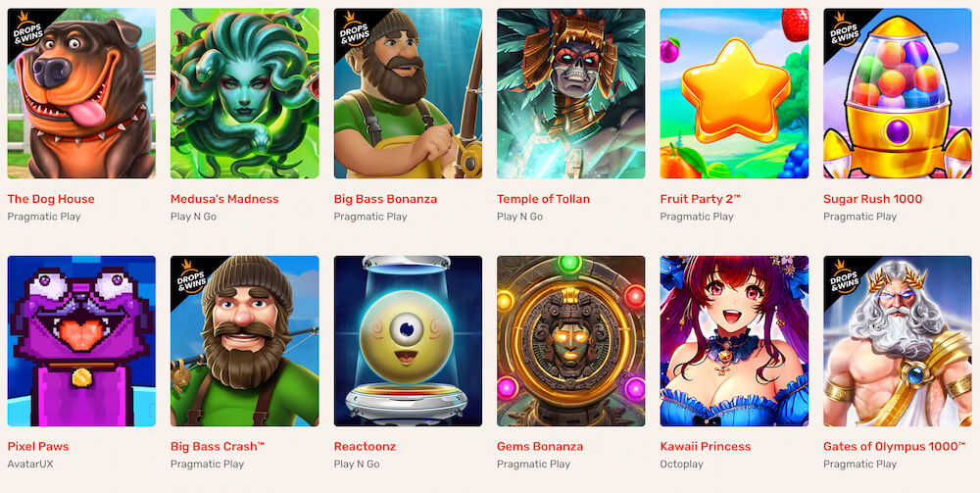The height and width of the screenshot is (493, 980).
Task: Select the Pixel Paws purple dog thumbnail
Action: (81, 340)
